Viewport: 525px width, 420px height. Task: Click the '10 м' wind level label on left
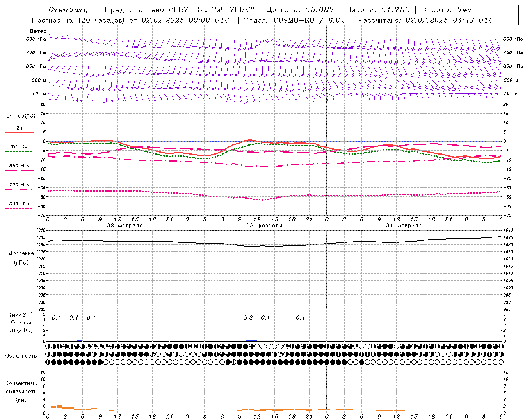pyautogui.click(x=39, y=94)
